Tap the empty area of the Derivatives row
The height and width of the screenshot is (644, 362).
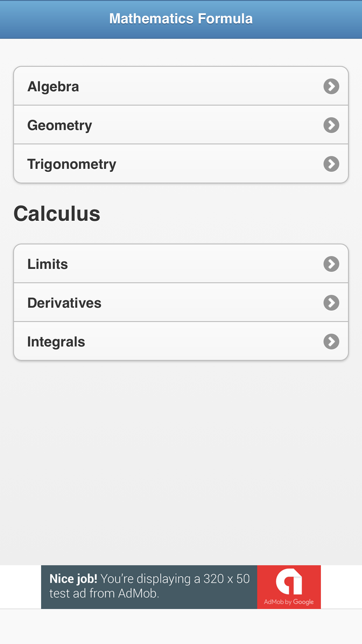pyautogui.click(x=204, y=303)
